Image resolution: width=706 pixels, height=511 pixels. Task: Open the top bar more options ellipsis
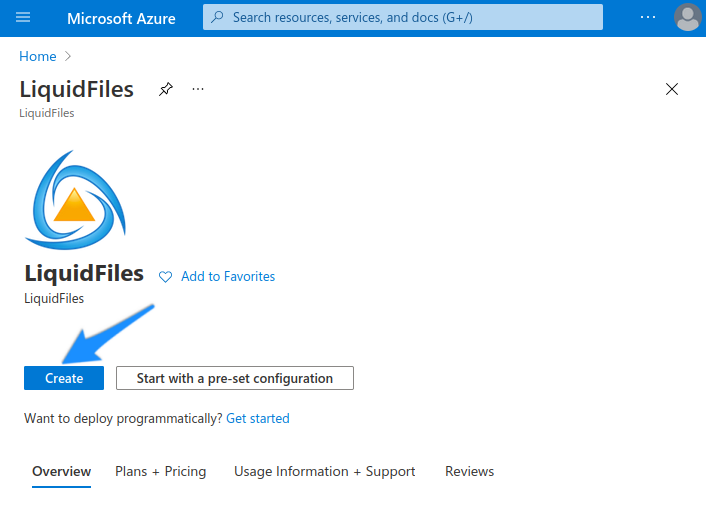point(647,17)
